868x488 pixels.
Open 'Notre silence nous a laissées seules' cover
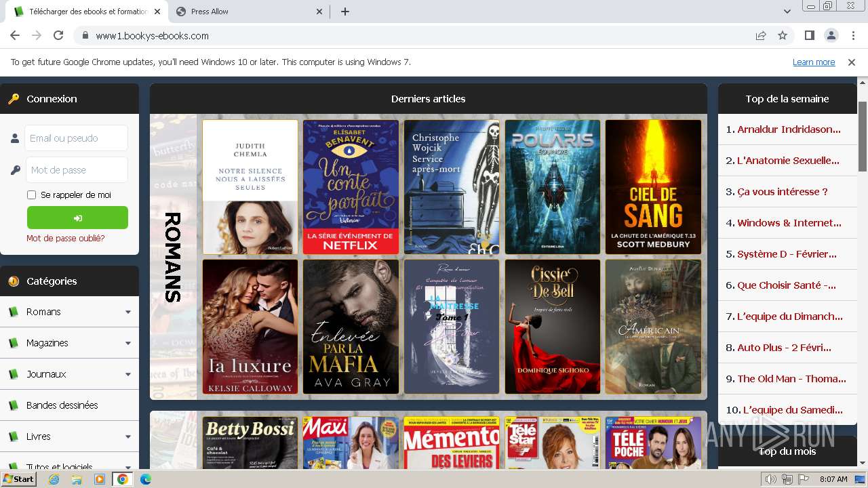click(250, 187)
